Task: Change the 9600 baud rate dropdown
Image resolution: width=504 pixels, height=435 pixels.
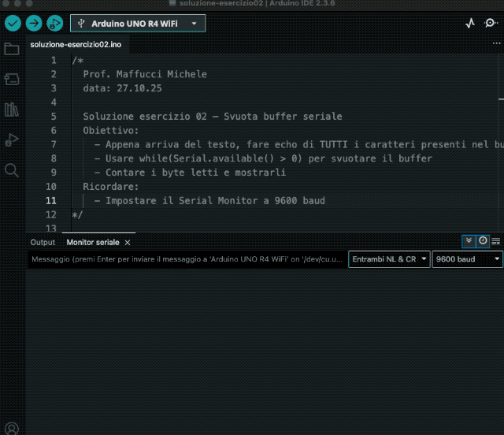Action: [x=467, y=259]
